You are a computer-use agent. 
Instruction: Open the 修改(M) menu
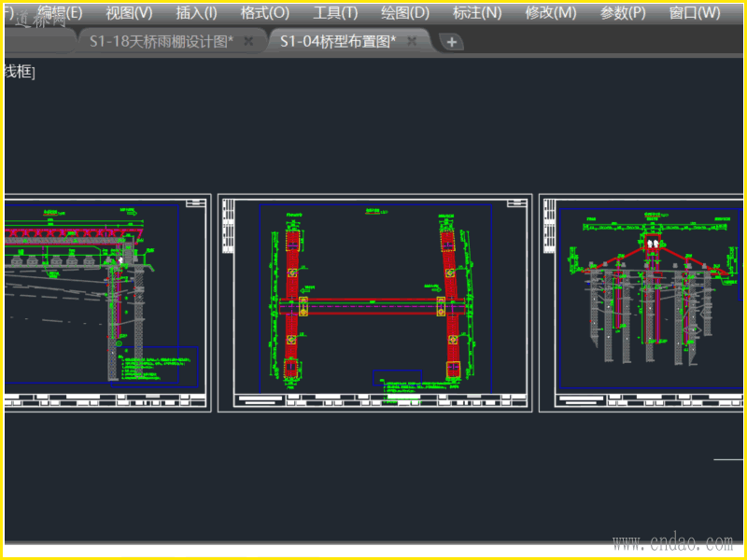tap(551, 13)
